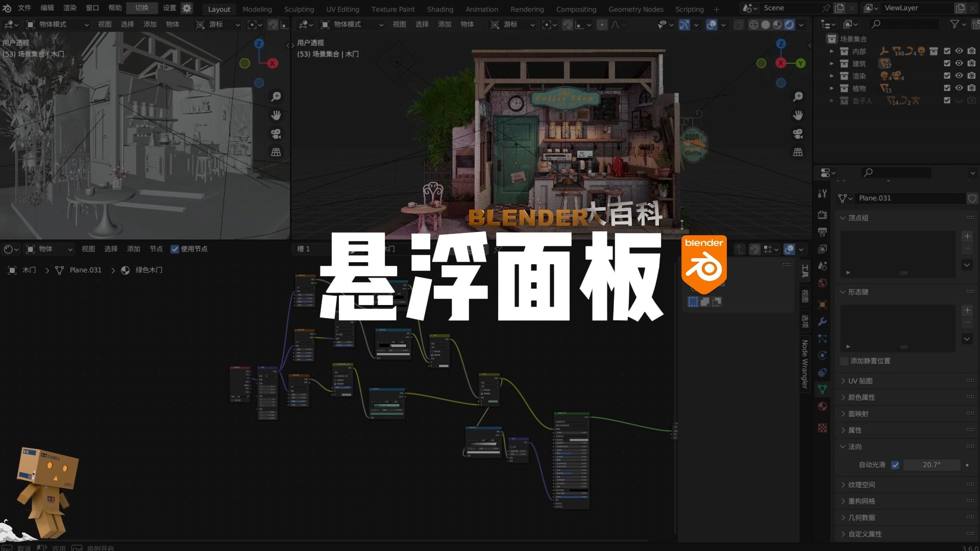Image resolution: width=980 pixels, height=551 pixels.
Task: Expand the 植物 collection tree
Action: (831, 88)
